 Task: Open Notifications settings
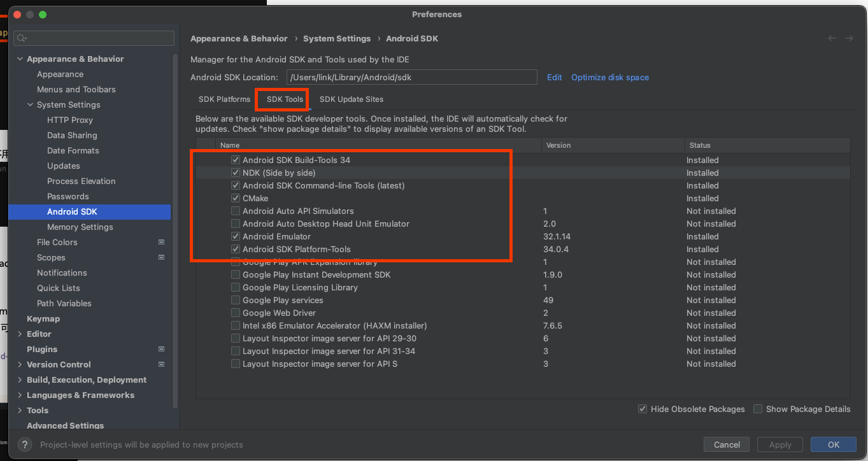62,273
